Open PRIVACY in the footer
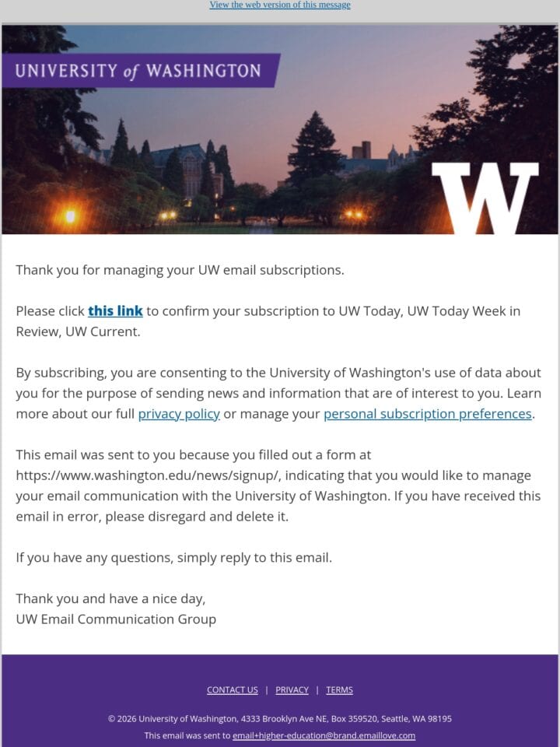The image size is (560, 747). click(292, 690)
